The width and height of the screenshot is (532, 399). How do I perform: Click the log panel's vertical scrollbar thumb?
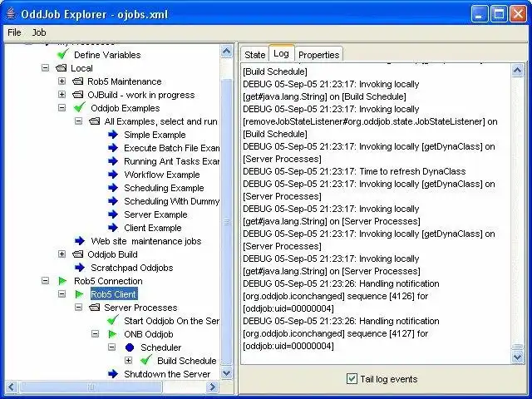tap(517, 347)
